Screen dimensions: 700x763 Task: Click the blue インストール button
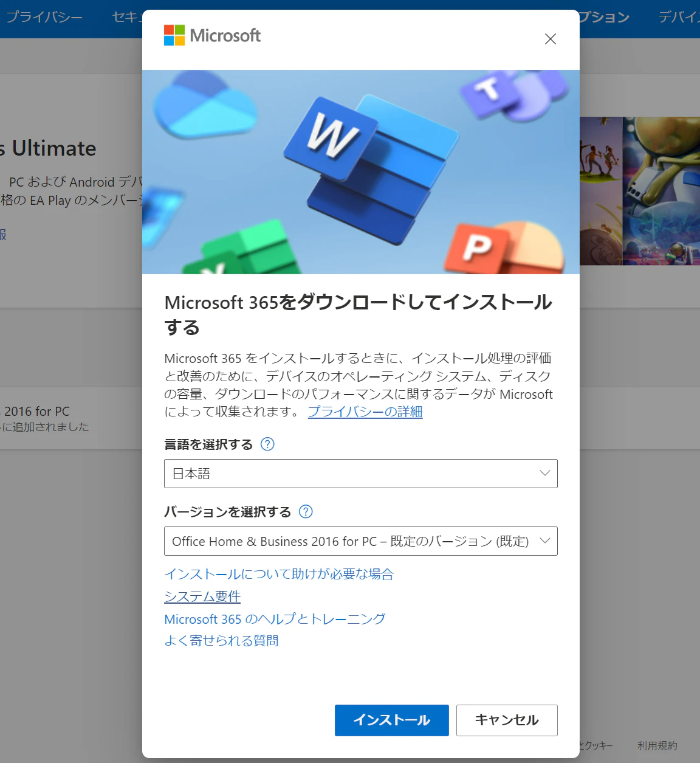pos(392,720)
